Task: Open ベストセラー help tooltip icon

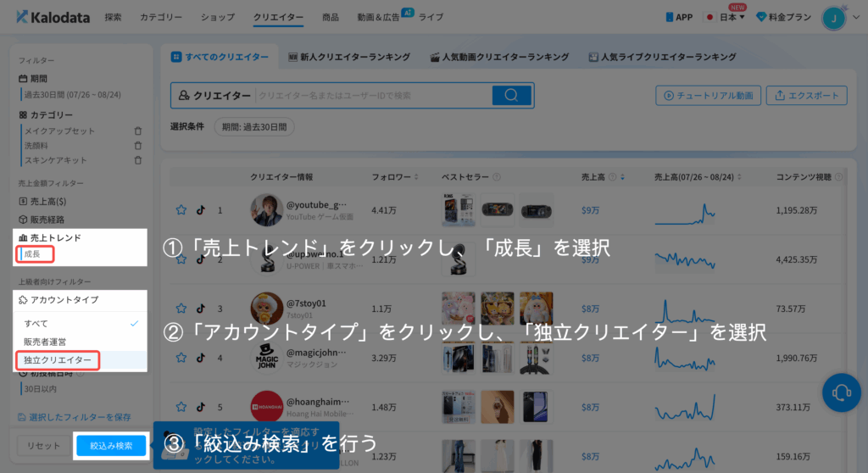Action: [x=497, y=176]
